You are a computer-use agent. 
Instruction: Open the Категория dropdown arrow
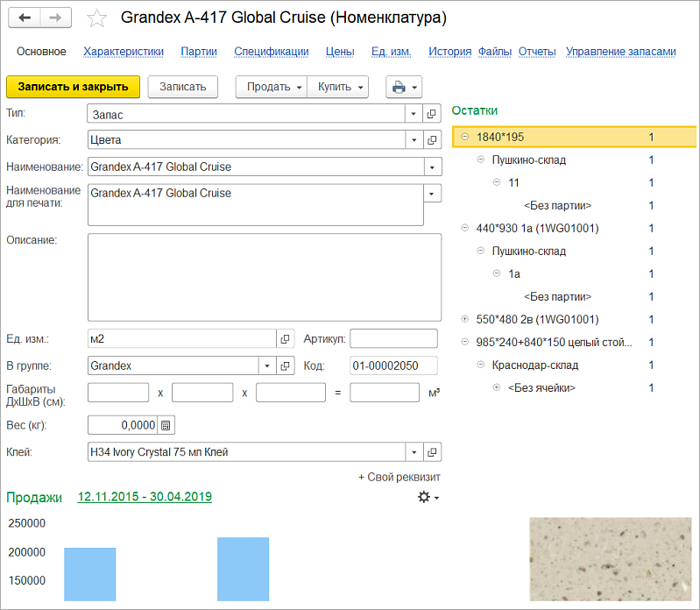pyautogui.click(x=414, y=140)
